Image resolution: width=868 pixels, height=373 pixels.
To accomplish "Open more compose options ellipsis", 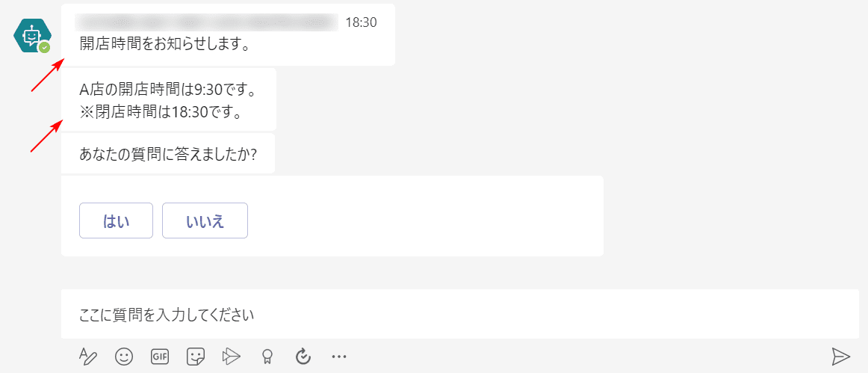I will 339,357.
